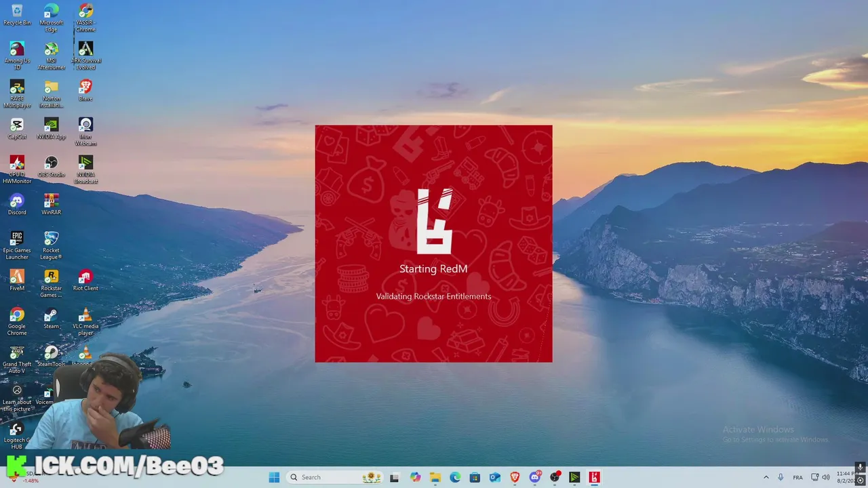Viewport: 868px width, 488px height.
Task: Open the NVIDIA App desktop shortcut
Action: click(x=51, y=128)
